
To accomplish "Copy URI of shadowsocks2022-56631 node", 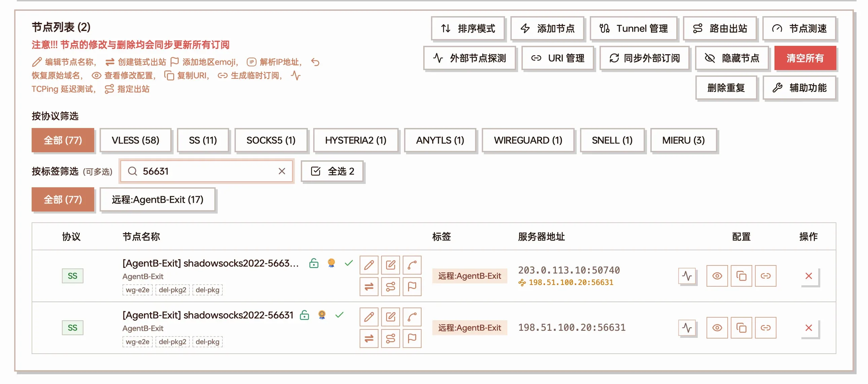I will coord(741,328).
